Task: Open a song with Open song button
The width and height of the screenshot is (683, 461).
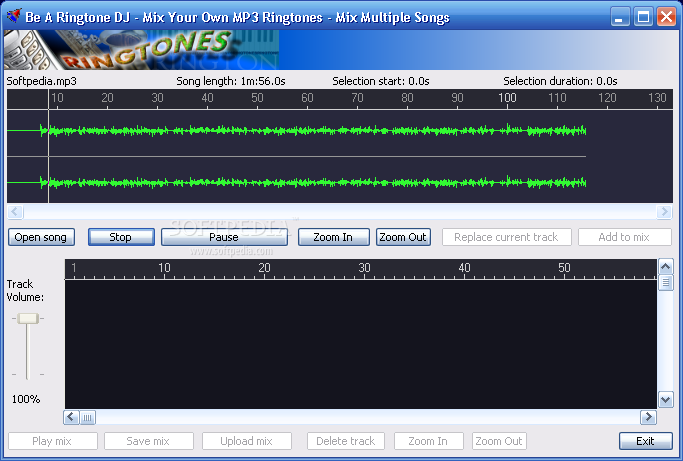Action: tap(41, 237)
